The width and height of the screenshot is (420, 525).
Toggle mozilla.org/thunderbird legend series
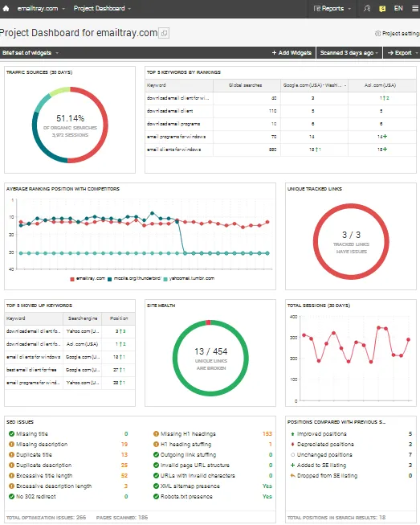[x=134, y=278]
